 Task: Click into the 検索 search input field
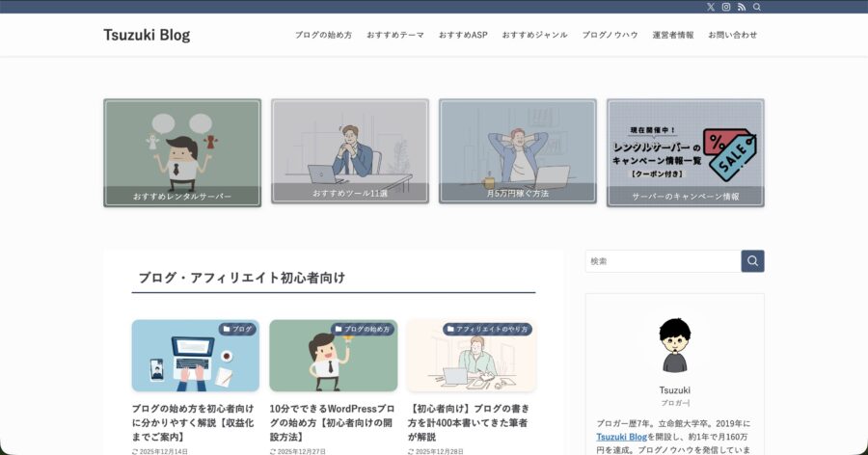point(663,261)
